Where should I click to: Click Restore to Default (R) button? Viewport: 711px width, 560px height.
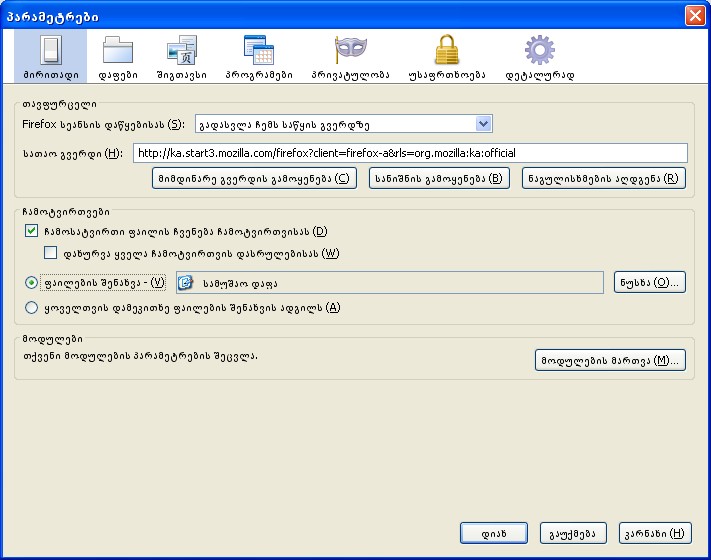coord(604,178)
